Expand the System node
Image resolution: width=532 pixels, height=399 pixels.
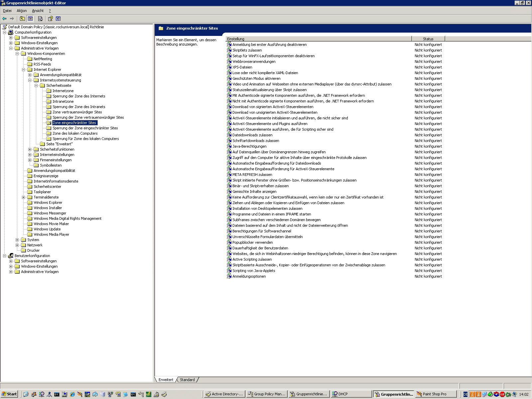click(17, 240)
